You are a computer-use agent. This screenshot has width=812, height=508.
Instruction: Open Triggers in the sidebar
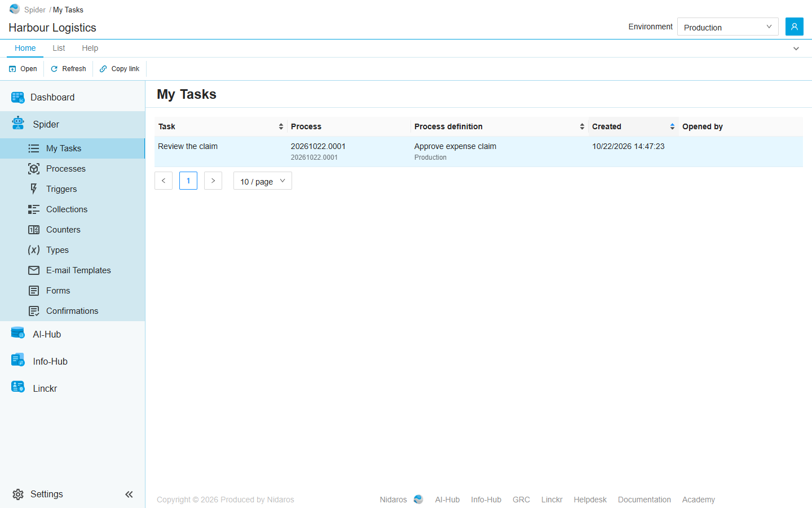[72, 189]
